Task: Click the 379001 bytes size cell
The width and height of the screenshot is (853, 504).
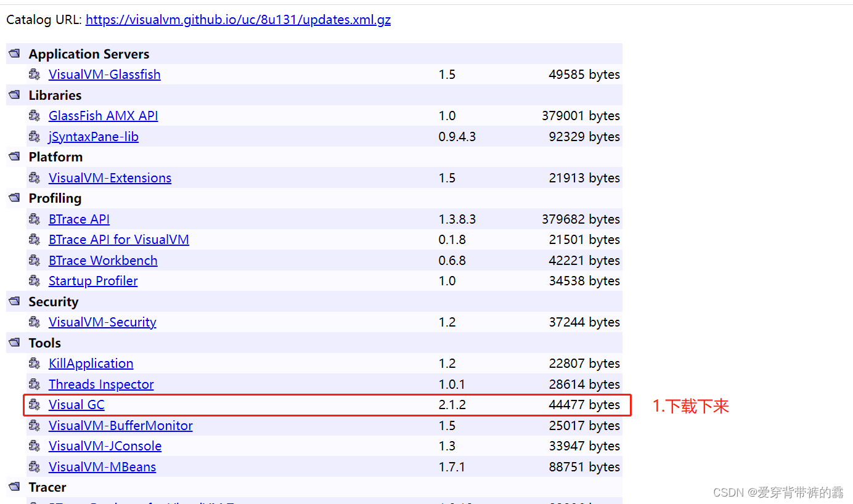Action: point(581,116)
